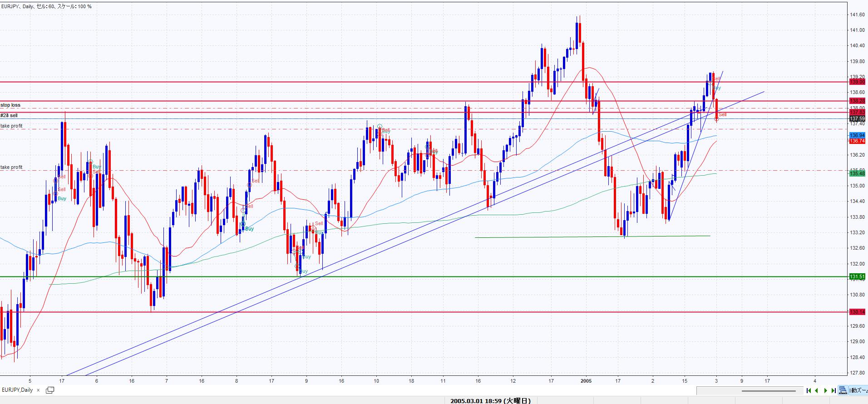
Task: Jump to the first bar of the chart
Action: point(809,390)
